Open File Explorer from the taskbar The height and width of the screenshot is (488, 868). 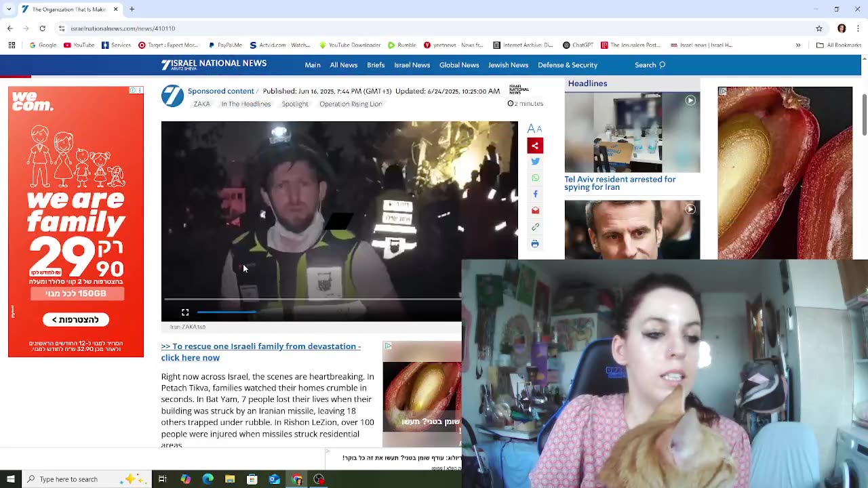pos(230,479)
